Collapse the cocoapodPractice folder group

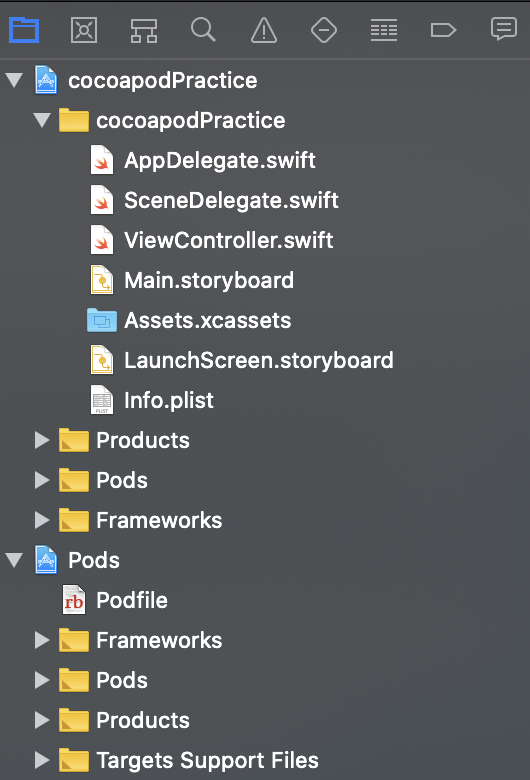(x=42, y=120)
